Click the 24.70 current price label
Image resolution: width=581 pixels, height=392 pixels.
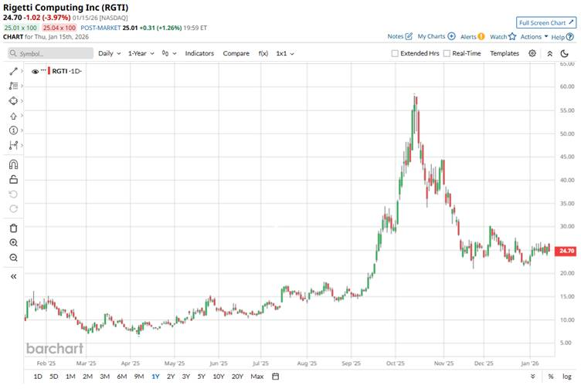tap(566, 251)
